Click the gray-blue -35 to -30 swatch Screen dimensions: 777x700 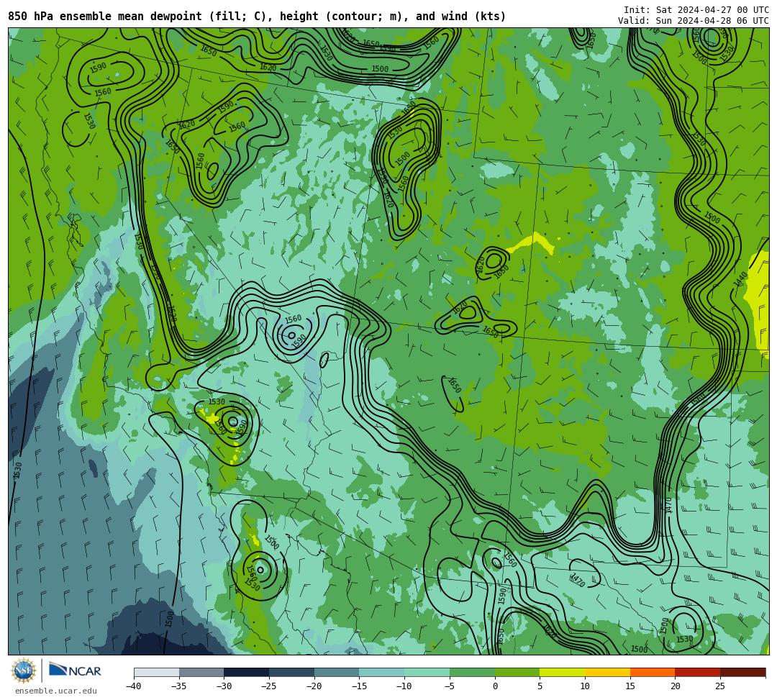(x=201, y=672)
